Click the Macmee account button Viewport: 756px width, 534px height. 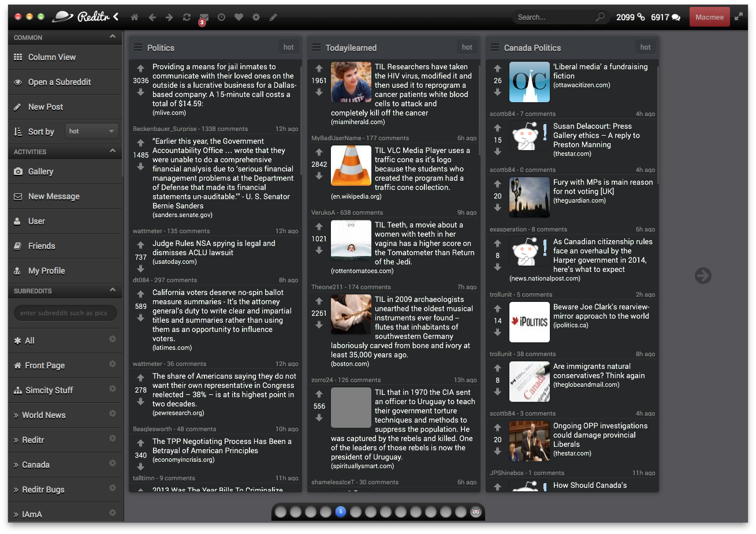pos(709,17)
